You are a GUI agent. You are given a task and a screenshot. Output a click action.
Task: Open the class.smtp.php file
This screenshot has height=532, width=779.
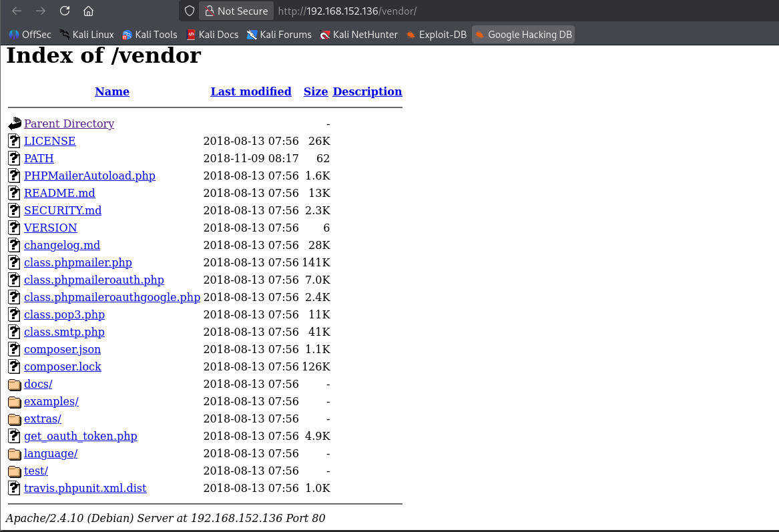[64, 332]
